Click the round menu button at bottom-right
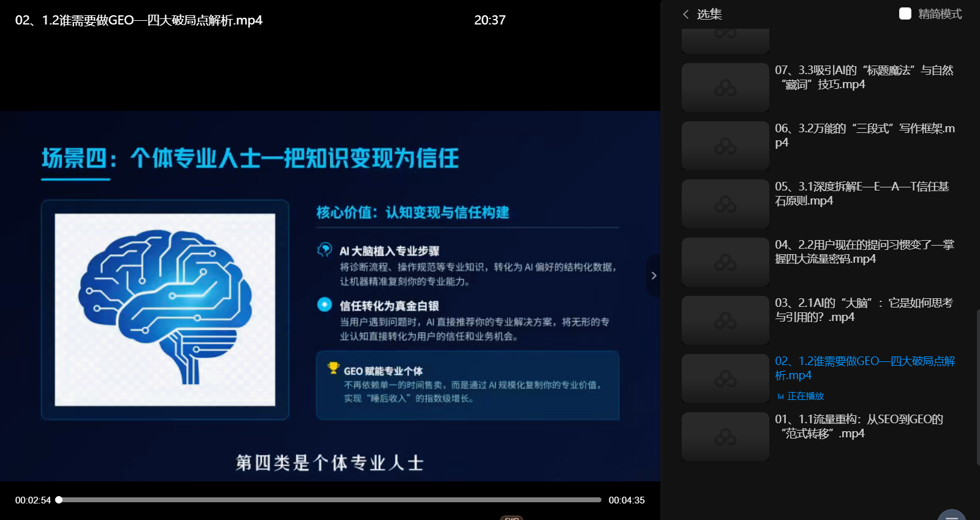Viewport: 980px width, 520px height. (x=951, y=516)
